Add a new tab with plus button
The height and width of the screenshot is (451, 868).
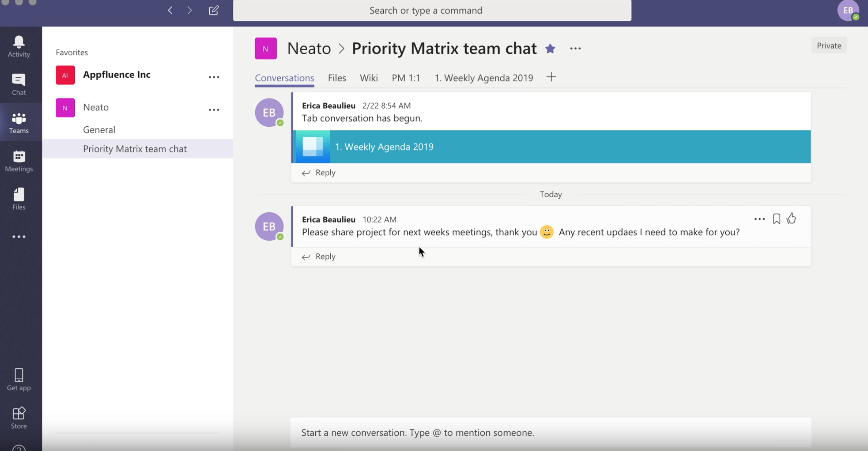pos(551,77)
